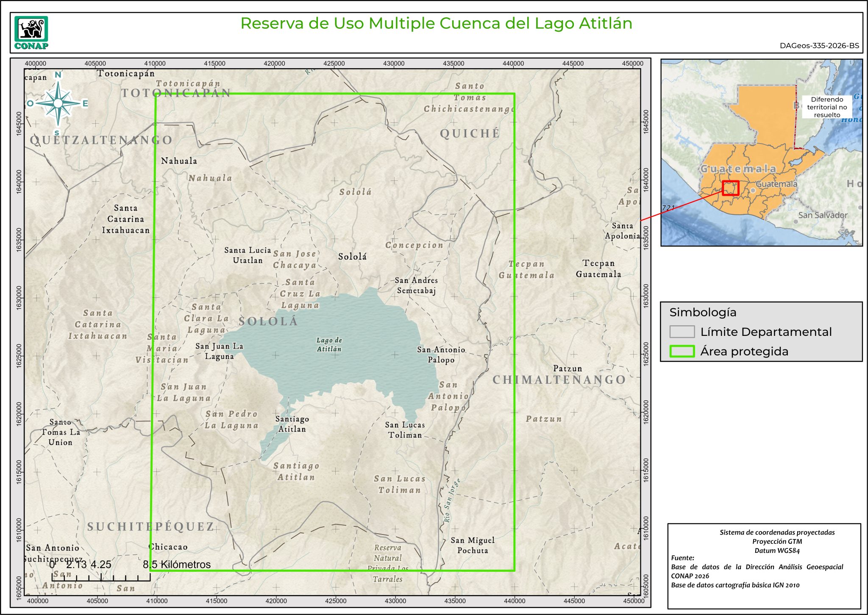Click the gray Límite Departamental legend swatch
Screen dimensions: 868x615
click(682, 332)
